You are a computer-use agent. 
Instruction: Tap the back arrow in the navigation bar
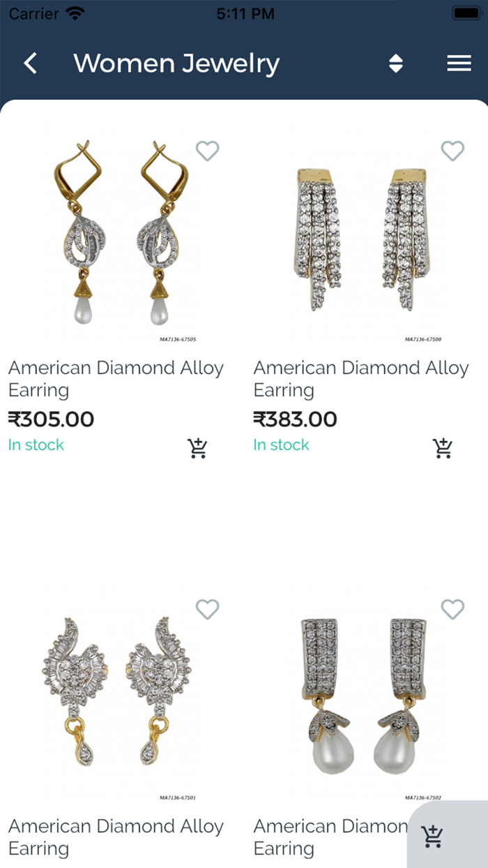(x=30, y=63)
